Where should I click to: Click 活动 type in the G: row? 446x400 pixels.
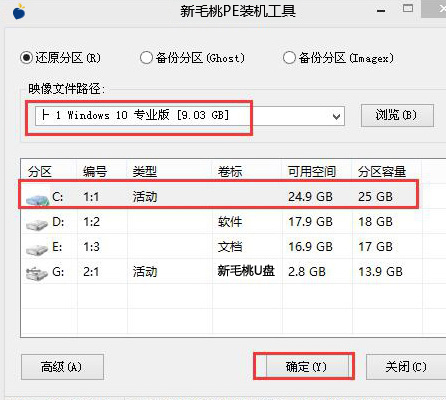(x=145, y=272)
